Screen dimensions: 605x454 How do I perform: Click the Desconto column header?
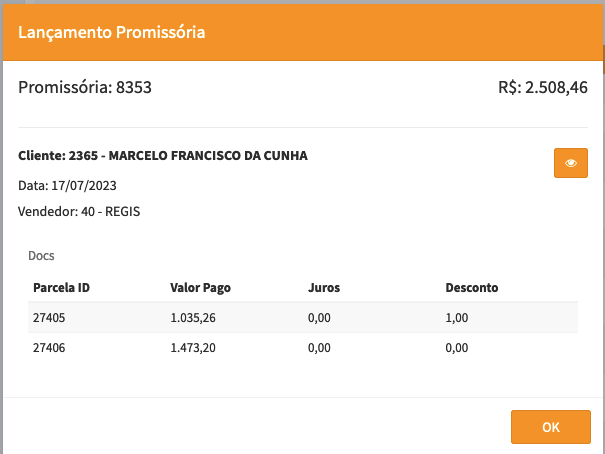[x=472, y=288]
